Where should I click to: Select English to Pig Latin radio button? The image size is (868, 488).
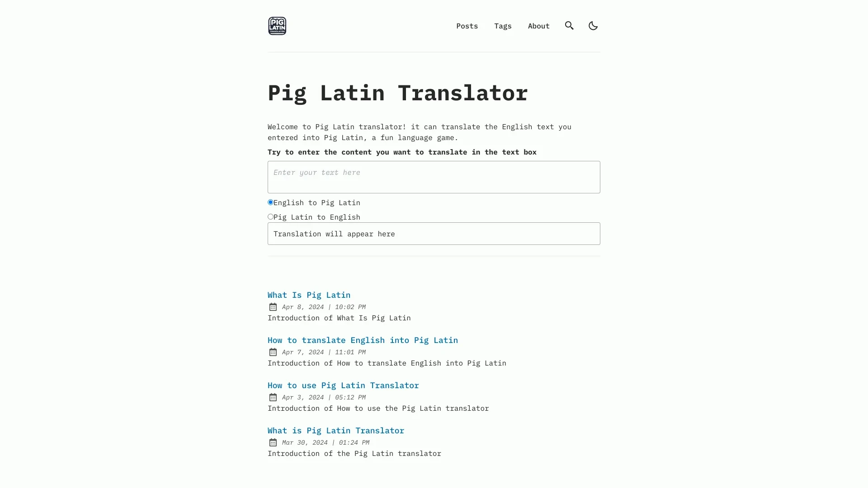click(x=270, y=202)
